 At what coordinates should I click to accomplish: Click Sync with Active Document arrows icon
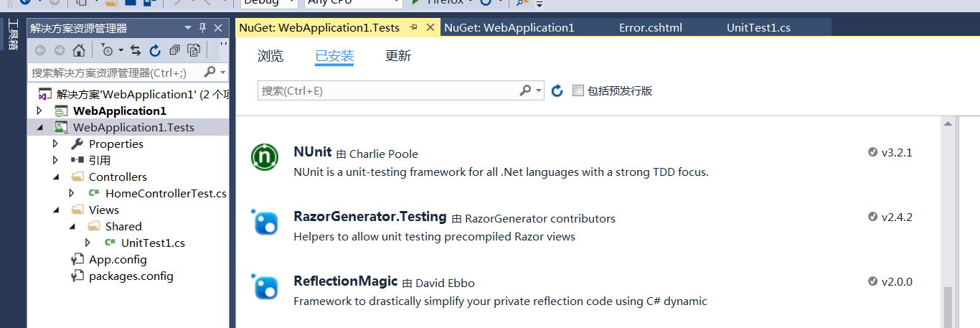(136, 50)
